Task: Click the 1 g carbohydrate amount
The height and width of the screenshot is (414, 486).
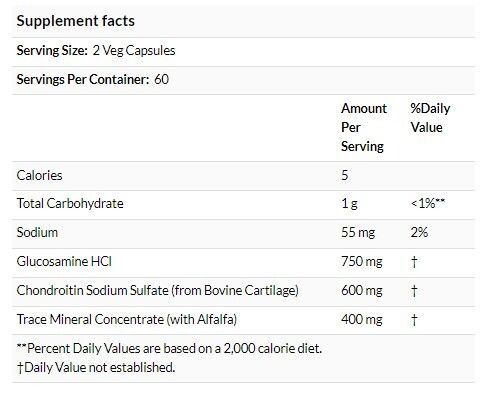Action: pyautogui.click(x=349, y=203)
